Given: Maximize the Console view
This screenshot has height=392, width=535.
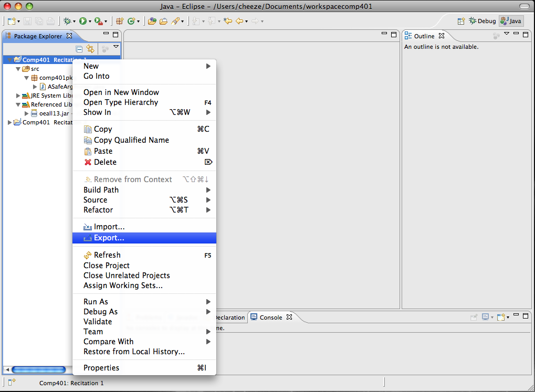Looking at the screenshot, I should click(x=526, y=316).
